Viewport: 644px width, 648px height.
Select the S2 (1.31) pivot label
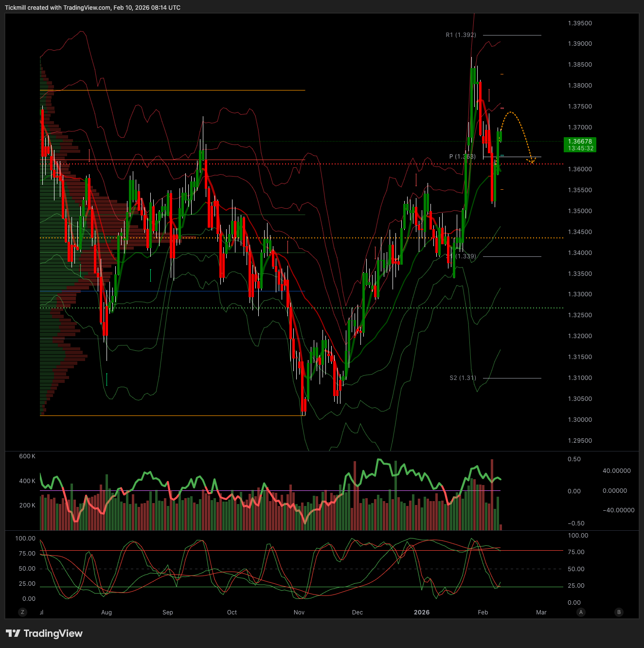point(463,378)
